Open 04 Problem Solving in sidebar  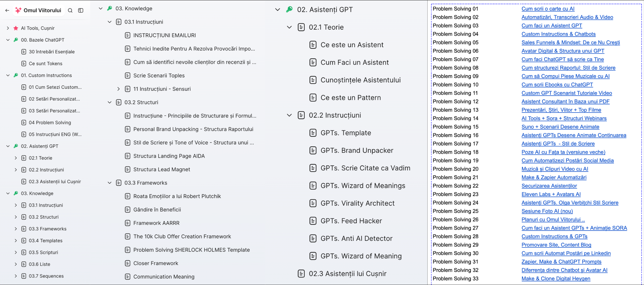(50, 123)
